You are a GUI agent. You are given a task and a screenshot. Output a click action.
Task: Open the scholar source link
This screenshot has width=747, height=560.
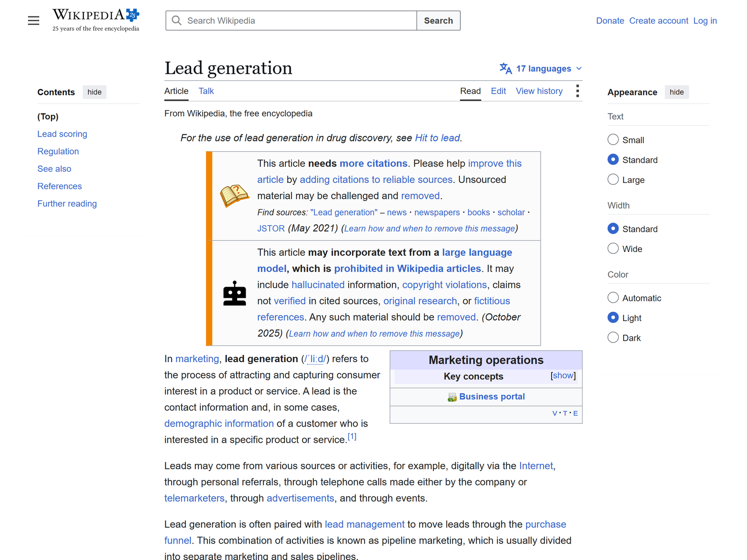[x=511, y=212]
